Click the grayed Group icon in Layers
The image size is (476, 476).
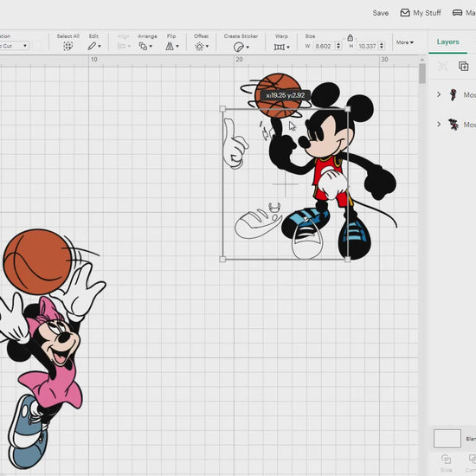[443, 66]
